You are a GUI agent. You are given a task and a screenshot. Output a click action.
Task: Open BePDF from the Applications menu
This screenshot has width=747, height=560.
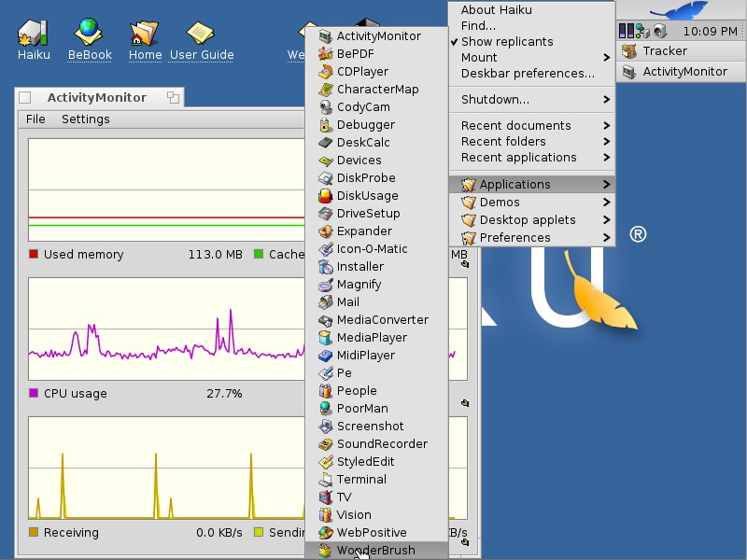point(376,54)
